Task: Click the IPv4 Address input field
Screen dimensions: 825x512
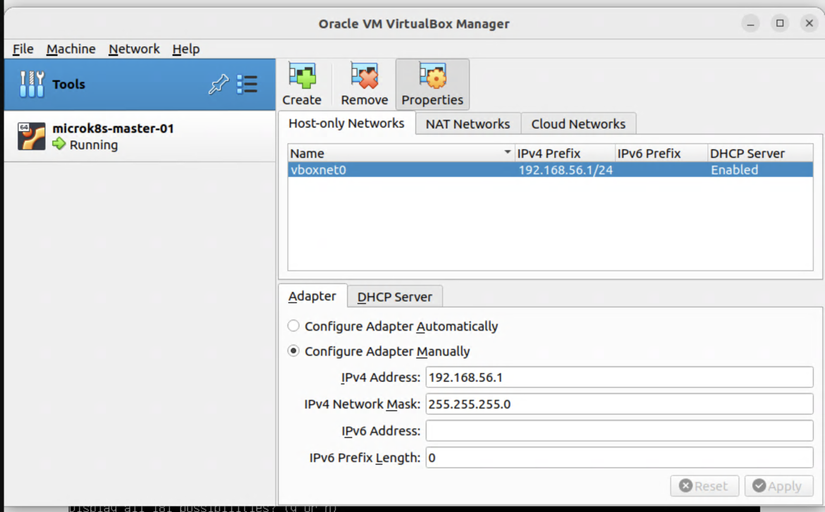Action: pos(619,377)
